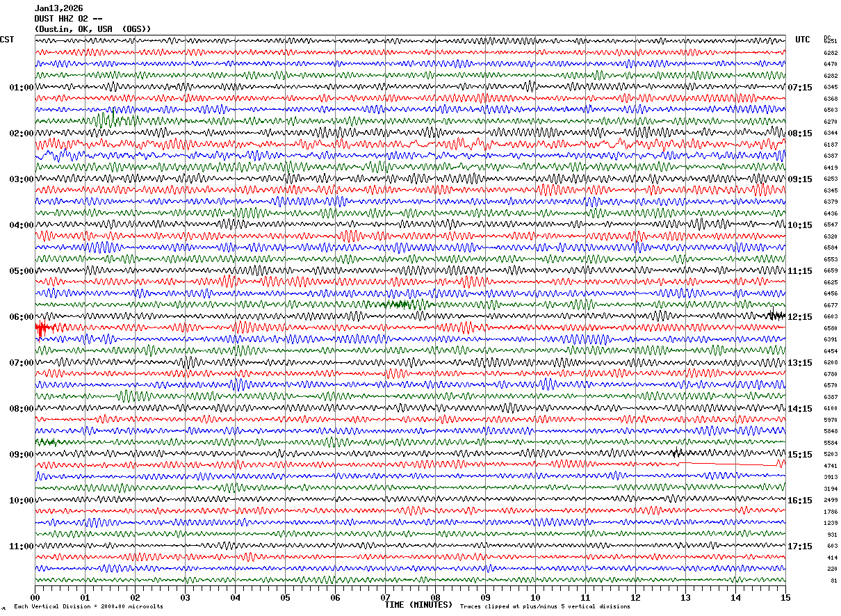Click the DC offset value 3194
841x616 pixels.
click(x=831, y=489)
